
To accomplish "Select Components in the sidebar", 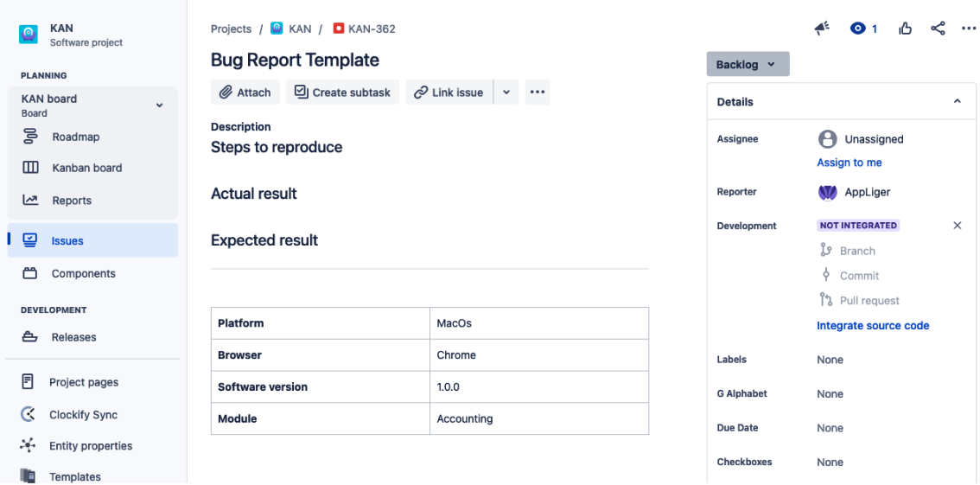I will point(83,273).
